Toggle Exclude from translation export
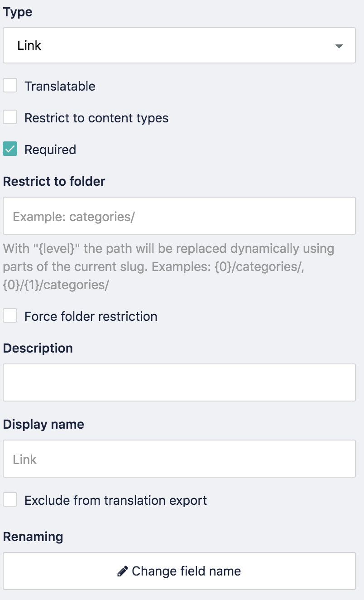The width and height of the screenshot is (364, 600). (10, 499)
